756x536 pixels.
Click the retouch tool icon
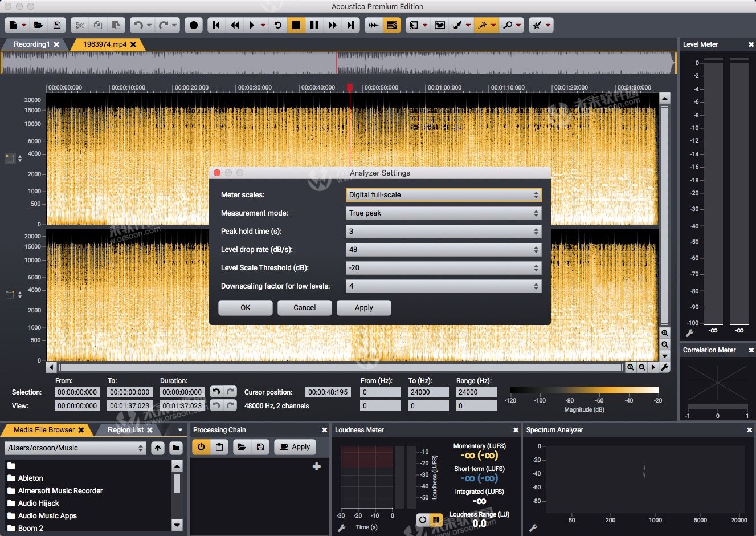[537, 25]
